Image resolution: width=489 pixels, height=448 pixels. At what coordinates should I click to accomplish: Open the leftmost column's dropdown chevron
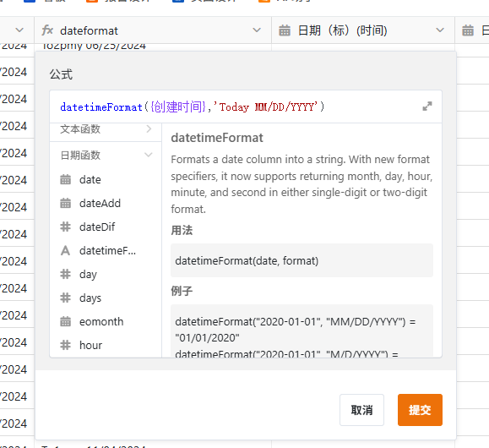[19, 30]
